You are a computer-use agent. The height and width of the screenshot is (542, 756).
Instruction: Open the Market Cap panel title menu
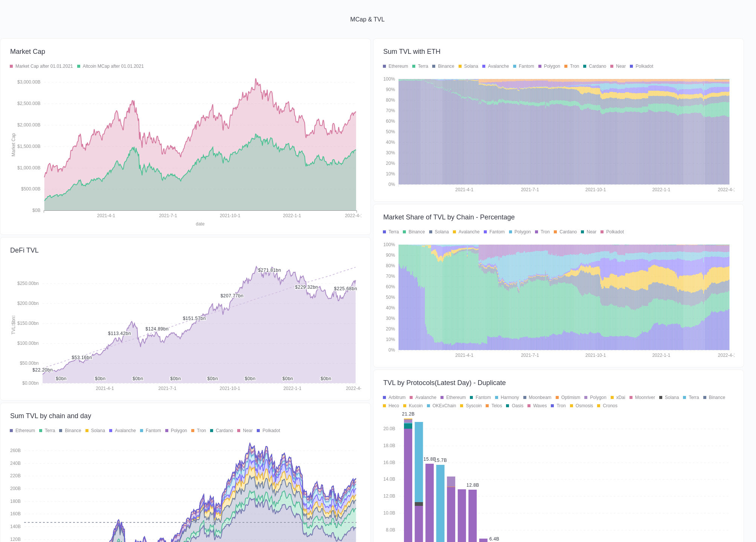click(27, 52)
